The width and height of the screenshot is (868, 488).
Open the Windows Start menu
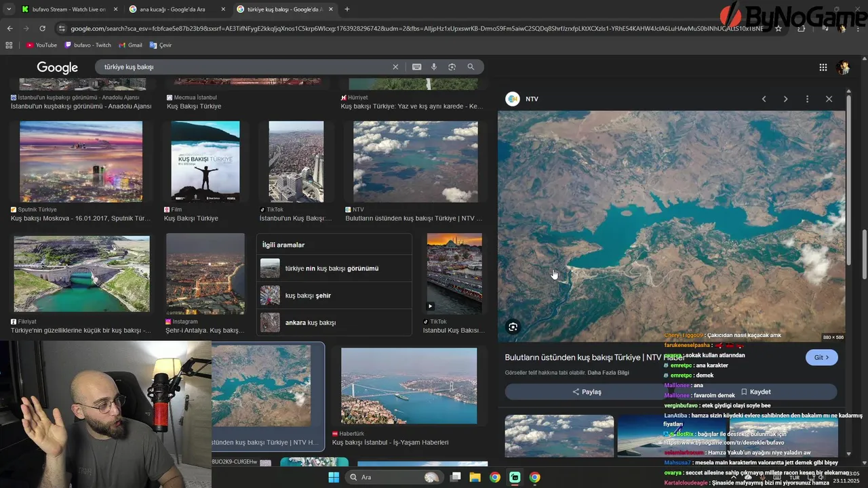334,477
